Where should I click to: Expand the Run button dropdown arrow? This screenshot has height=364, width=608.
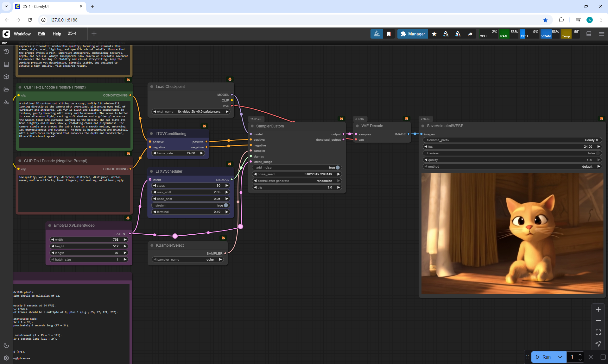(x=560, y=357)
